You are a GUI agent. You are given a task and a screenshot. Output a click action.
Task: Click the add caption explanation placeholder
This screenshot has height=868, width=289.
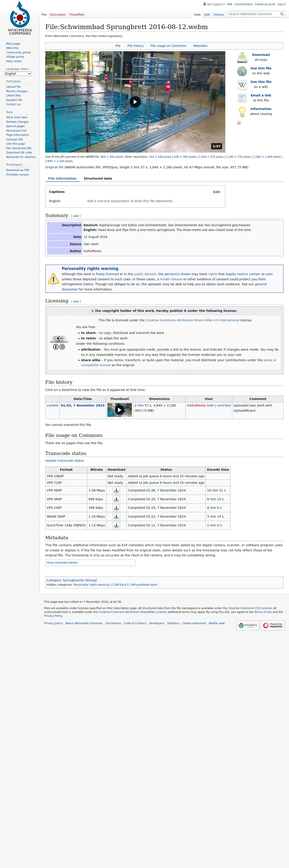pyautogui.click(x=130, y=201)
